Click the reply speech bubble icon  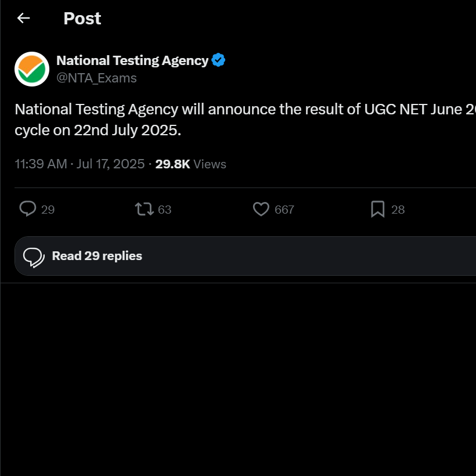pos(28,209)
